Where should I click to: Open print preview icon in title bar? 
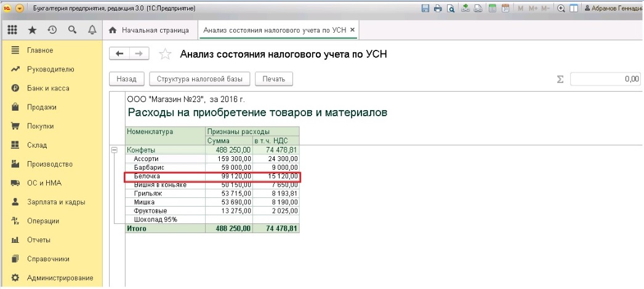point(451,9)
